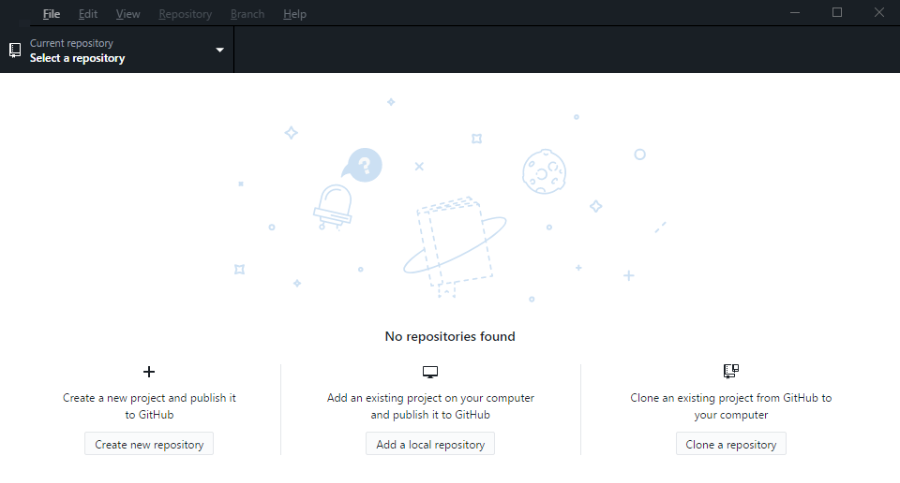This screenshot has width=900, height=483.
Task: Click "Clone an existing project from GitHub" text
Action: 726,397
